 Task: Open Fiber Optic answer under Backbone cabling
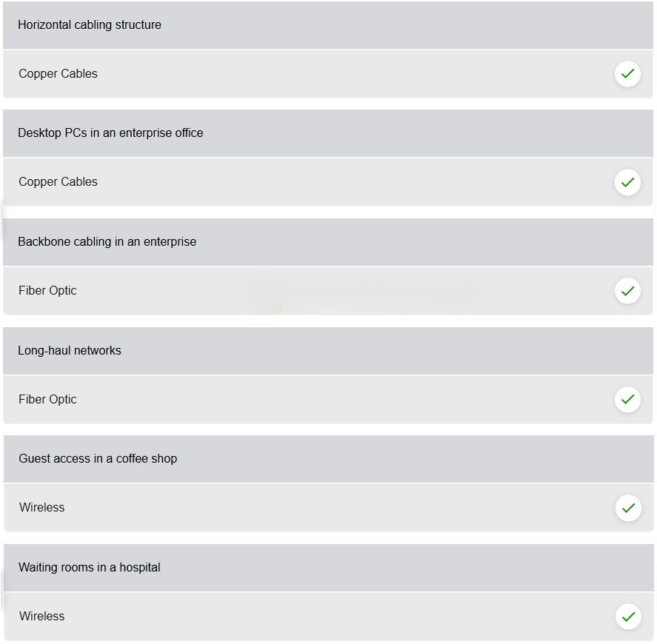click(328, 291)
